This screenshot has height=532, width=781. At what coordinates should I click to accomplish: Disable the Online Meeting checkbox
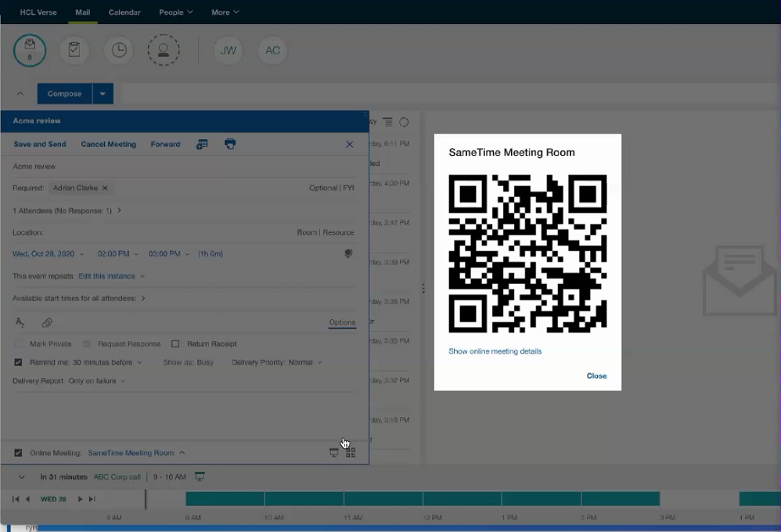click(18, 453)
